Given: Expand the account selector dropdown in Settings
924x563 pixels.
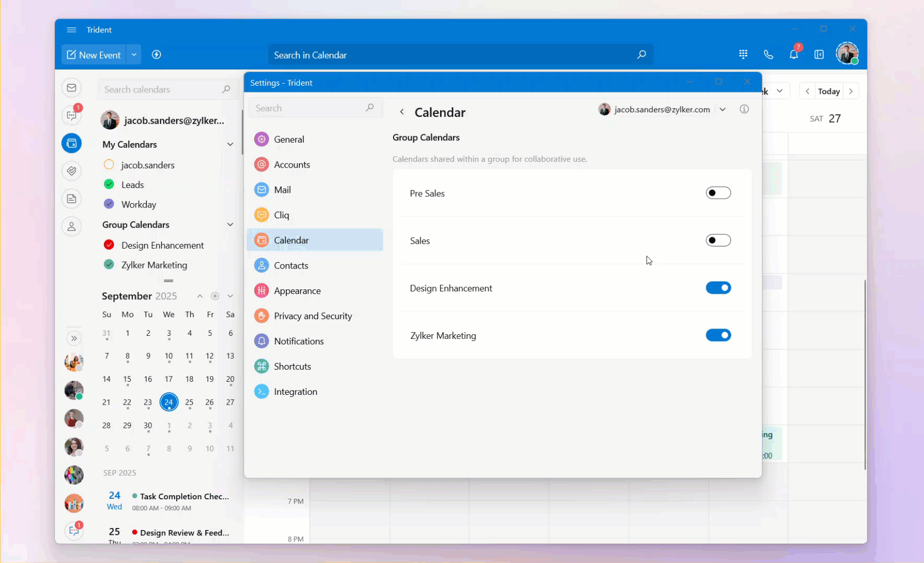Looking at the screenshot, I should click(723, 110).
